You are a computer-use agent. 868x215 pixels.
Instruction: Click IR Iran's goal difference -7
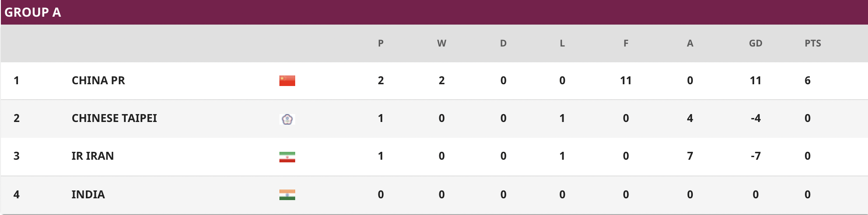click(x=755, y=156)
